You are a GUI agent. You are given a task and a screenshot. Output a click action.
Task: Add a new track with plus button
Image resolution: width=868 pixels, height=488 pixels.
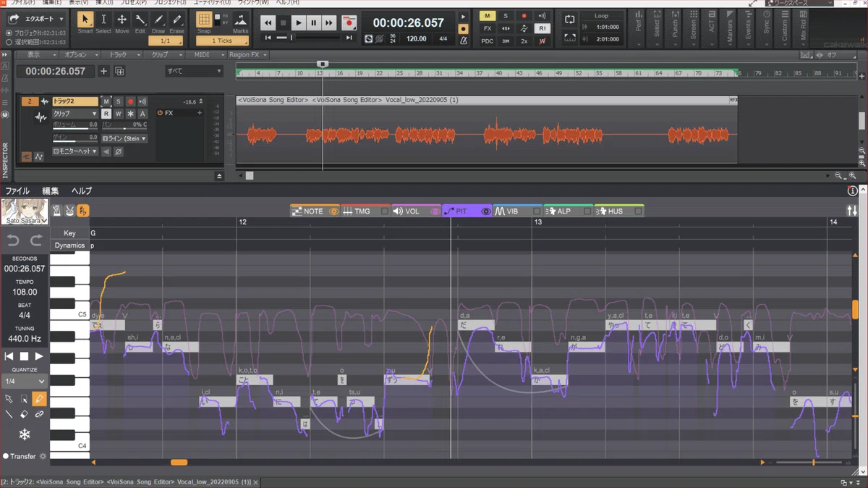click(x=103, y=71)
